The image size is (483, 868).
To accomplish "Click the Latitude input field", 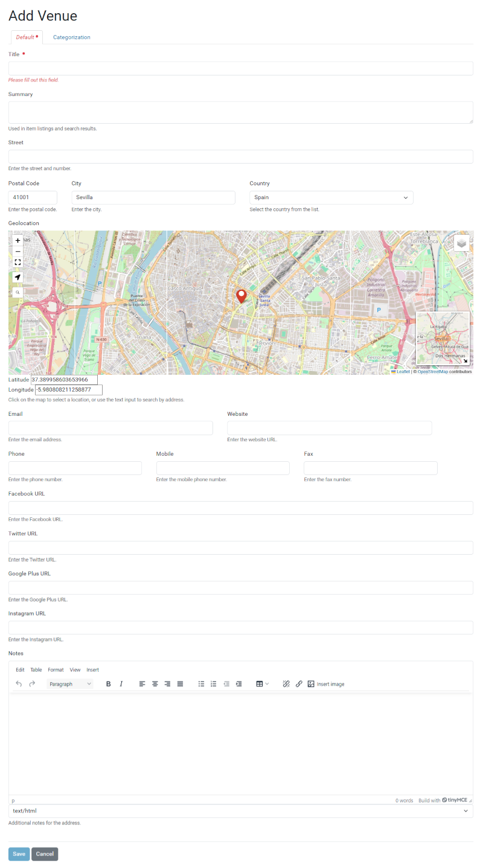I will click(64, 380).
